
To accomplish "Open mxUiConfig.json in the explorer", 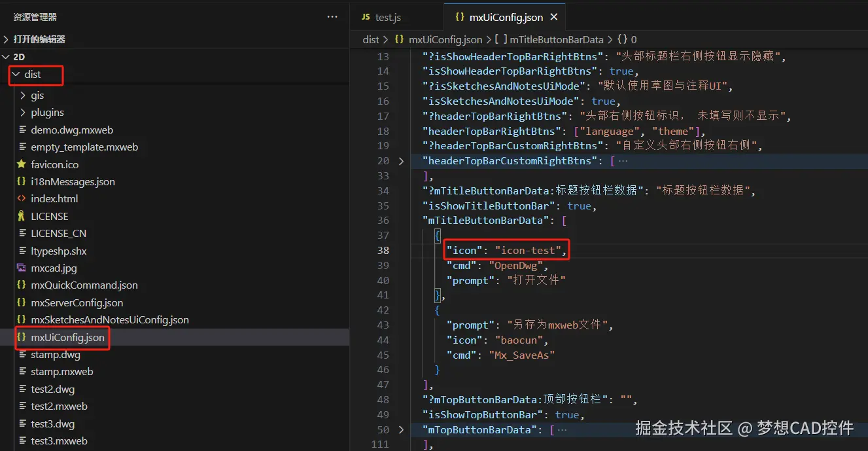I will tap(67, 338).
